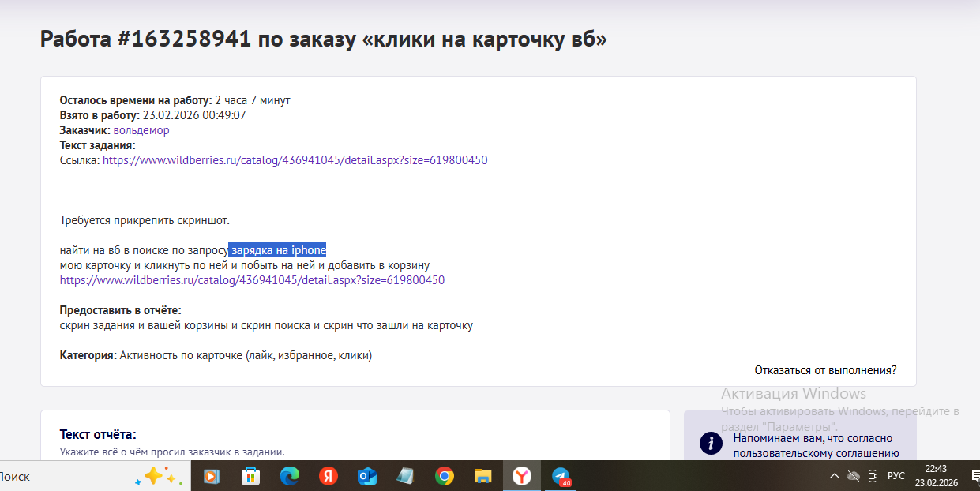The height and width of the screenshot is (491, 980).
Task: Click the info icon beside the reminder
Action: (x=711, y=443)
